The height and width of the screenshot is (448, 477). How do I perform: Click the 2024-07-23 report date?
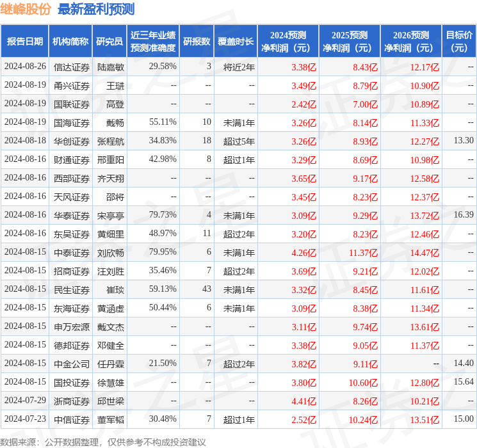25,419
